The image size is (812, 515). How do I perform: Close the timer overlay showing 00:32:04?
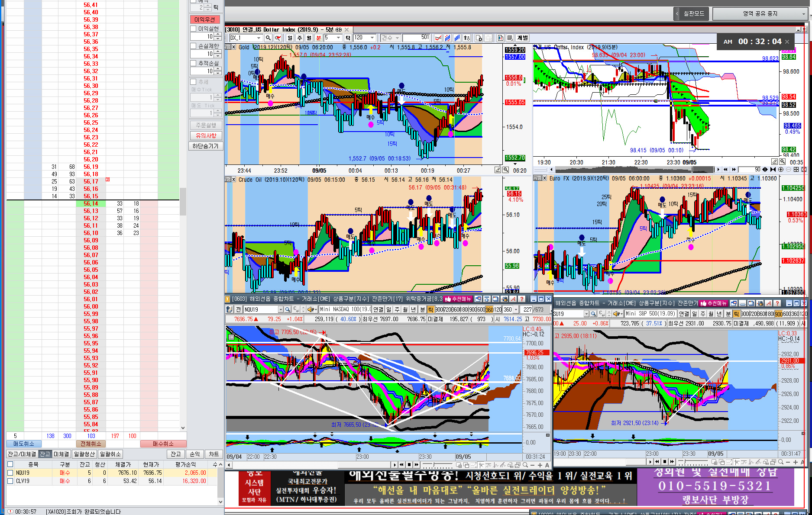(x=787, y=42)
